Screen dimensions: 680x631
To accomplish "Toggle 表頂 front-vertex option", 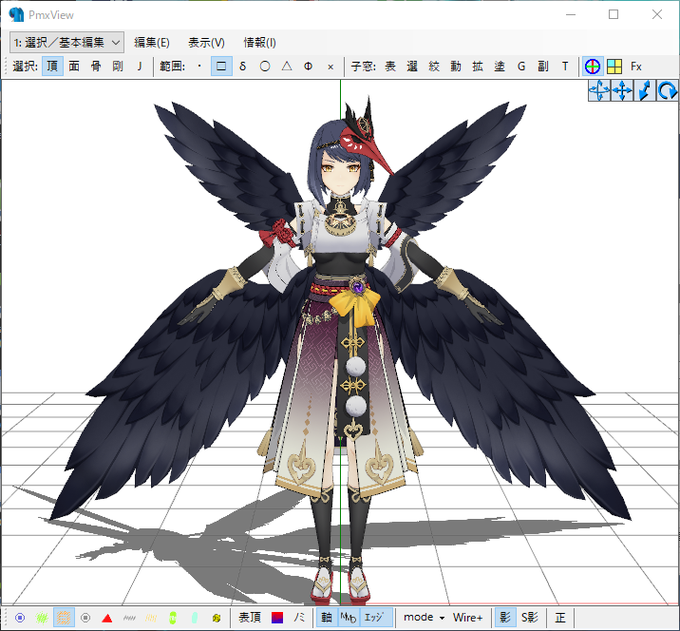I will click(x=250, y=618).
